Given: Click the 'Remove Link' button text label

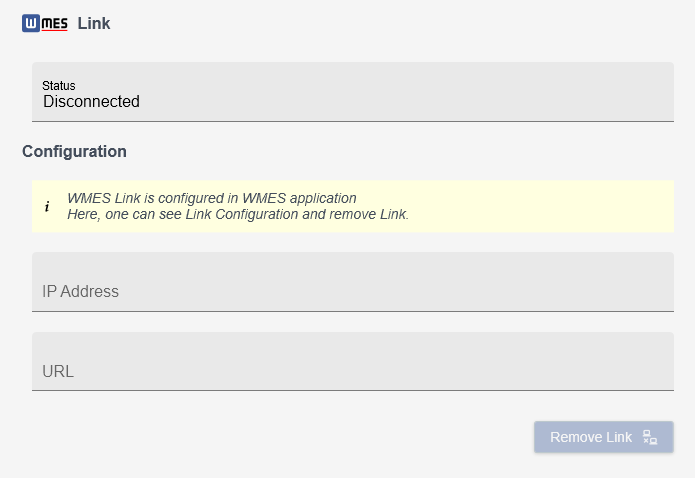Looking at the screenshot, I should (x=591, y=437).
